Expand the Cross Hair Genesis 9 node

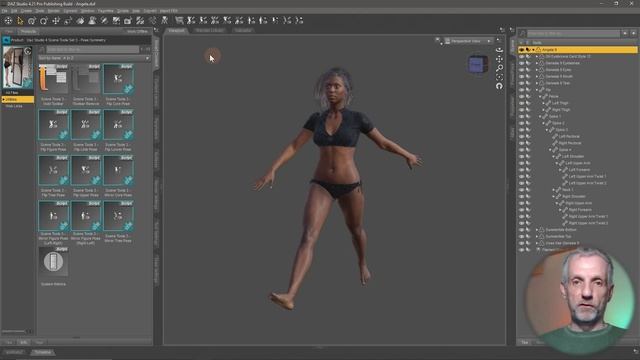click(x=537, y=243)
